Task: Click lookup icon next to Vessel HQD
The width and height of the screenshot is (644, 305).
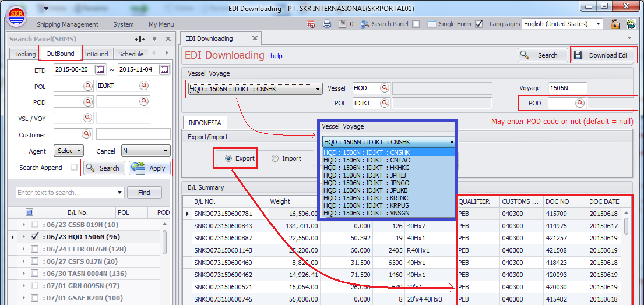Action: pyautogui.click(x=385, y=88)
